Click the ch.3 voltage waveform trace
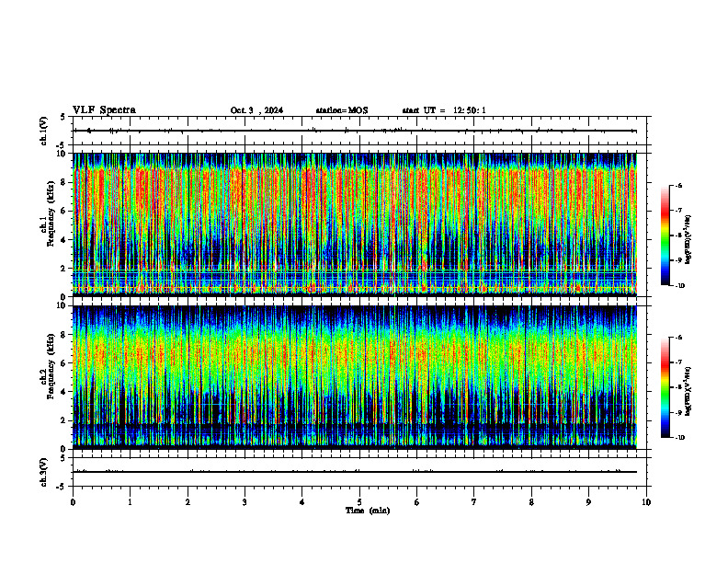 355,472
